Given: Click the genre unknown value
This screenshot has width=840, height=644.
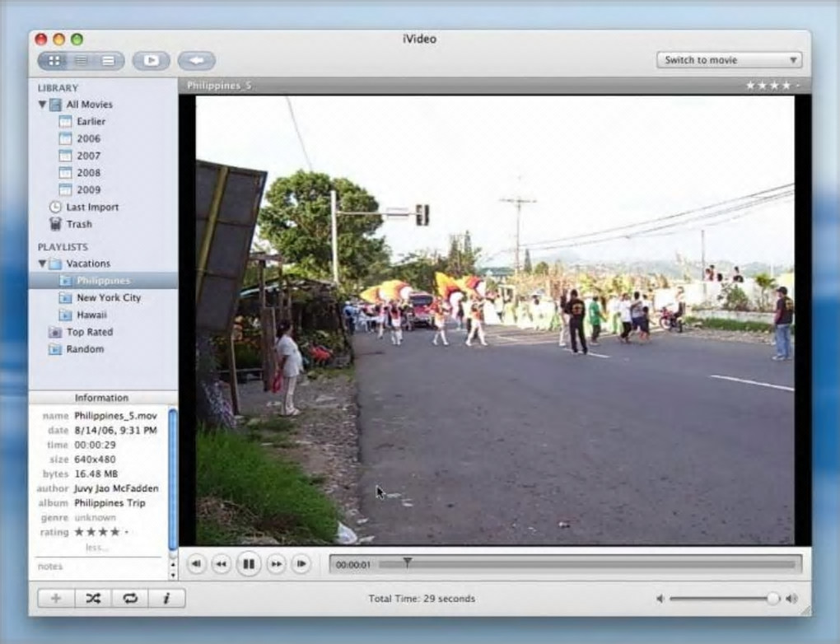Looking at the screenshot, I should (95, 517).
